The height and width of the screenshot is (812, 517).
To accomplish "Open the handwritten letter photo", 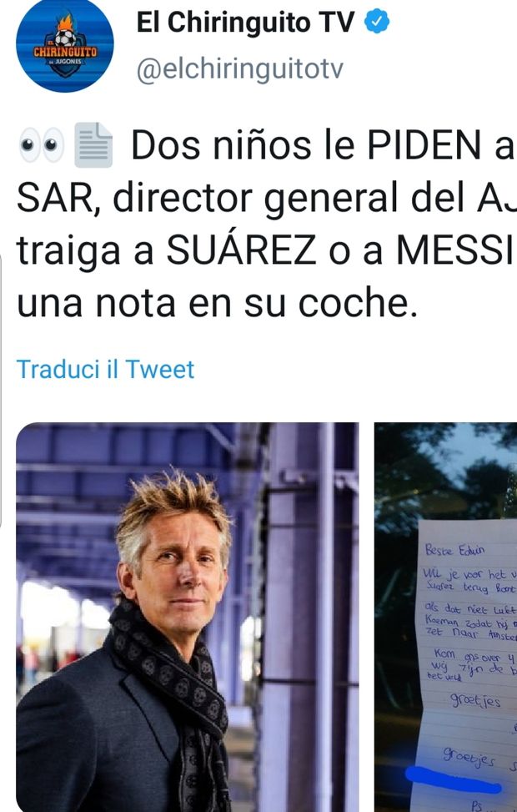I will [445, 618].
